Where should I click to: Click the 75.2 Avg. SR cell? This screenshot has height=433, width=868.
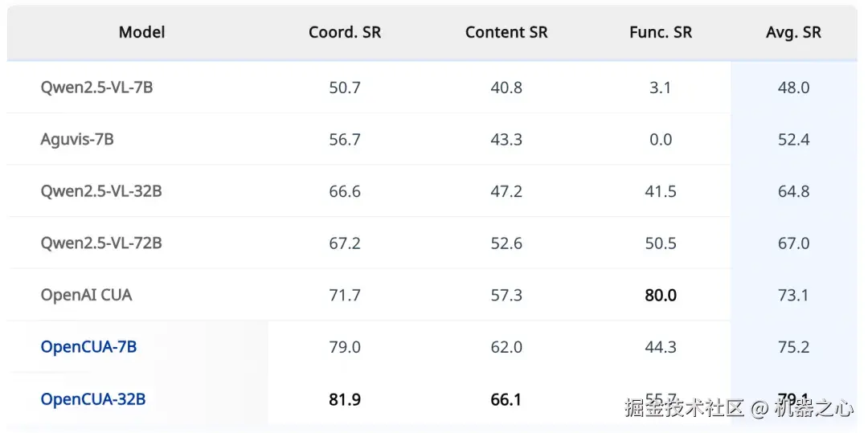click(x=793, y=347)
